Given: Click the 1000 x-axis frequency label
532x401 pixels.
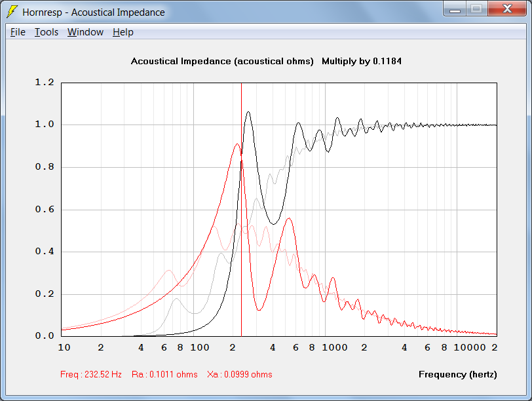Looking at the screenshot, I should pos(335,347).
